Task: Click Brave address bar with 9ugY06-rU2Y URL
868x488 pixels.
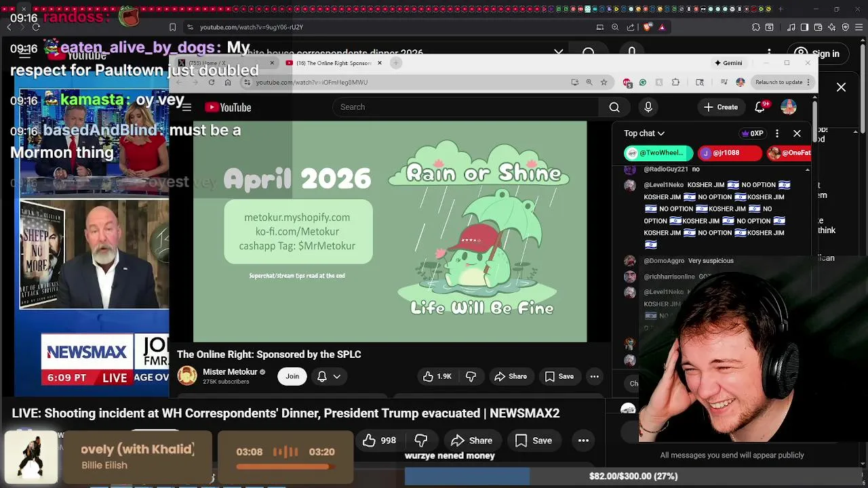Action: coord(252,27)
